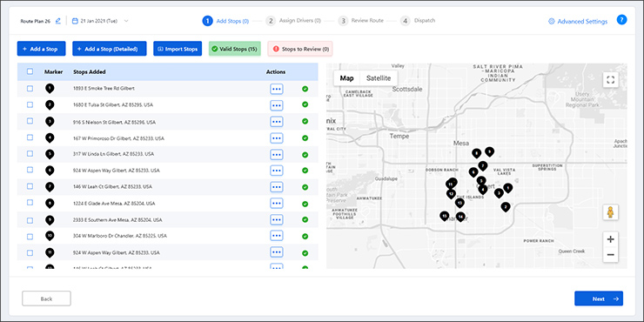Select the checkbox for 916 S Nielson St
The width and height of the screenshot is (644, 322).
pyautogui.click(x=30, y=121)
